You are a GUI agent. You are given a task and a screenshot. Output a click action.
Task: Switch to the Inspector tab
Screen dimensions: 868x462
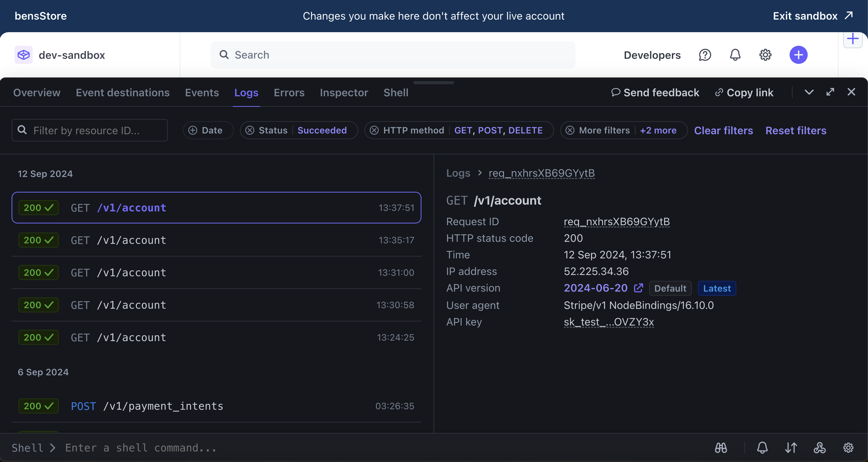pos(344,92)
